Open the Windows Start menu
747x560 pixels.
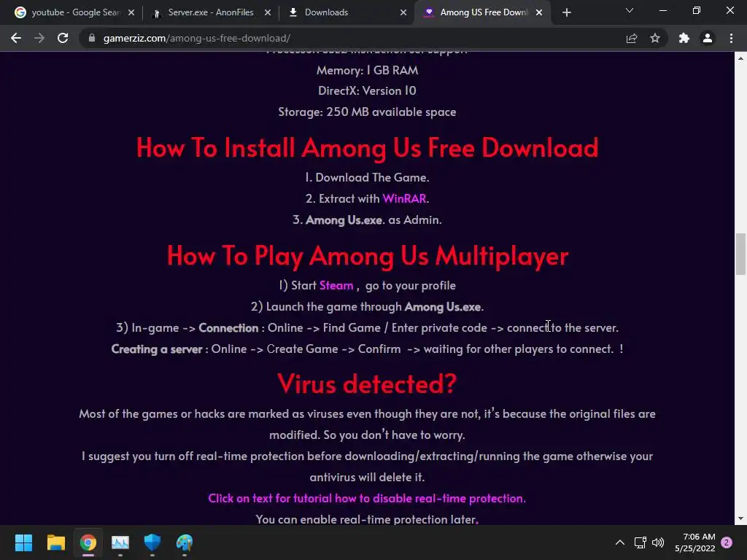click(x=23, y=542)
